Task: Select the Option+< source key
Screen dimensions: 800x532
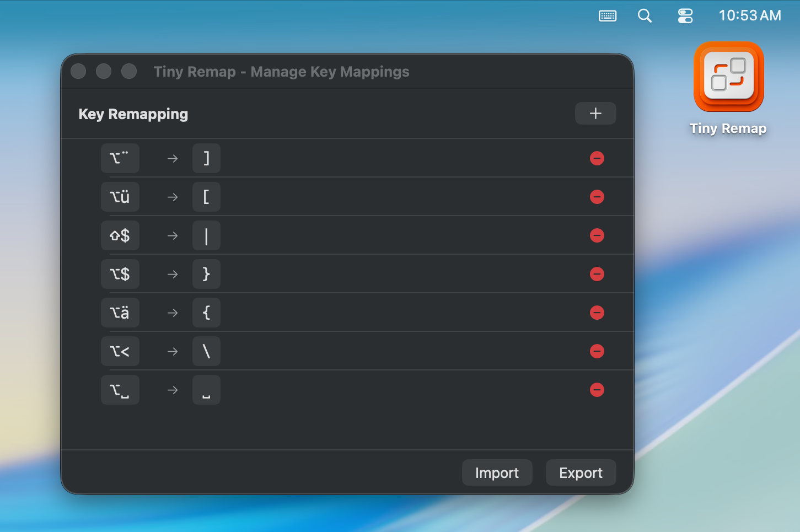Action: pos(120,351)
